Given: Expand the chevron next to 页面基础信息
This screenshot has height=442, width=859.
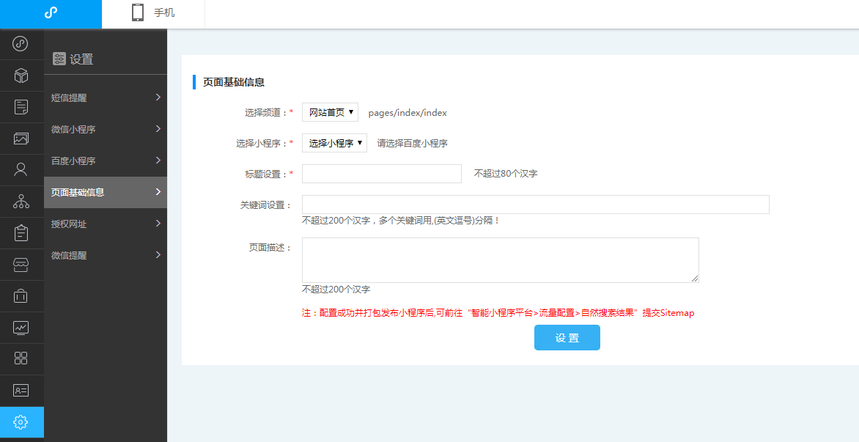Looking at the screenshot, I should click(158, 192).
